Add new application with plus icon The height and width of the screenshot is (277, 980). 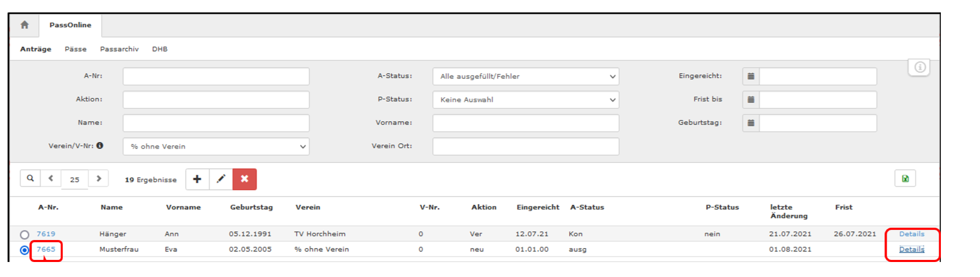(197, 179)
